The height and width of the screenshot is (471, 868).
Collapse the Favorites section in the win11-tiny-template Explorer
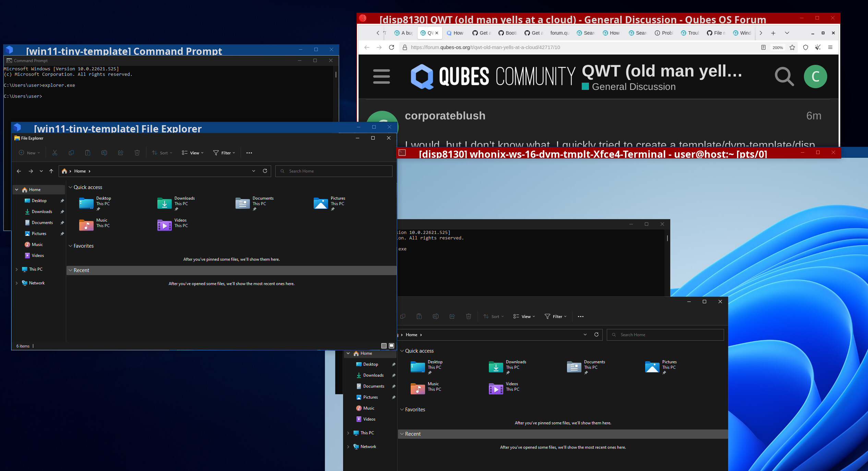click(70, 246)
